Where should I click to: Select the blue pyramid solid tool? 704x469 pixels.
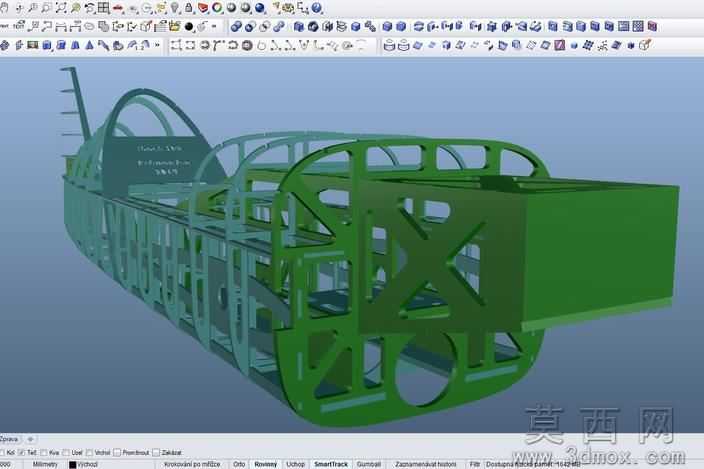coord(89,45)
